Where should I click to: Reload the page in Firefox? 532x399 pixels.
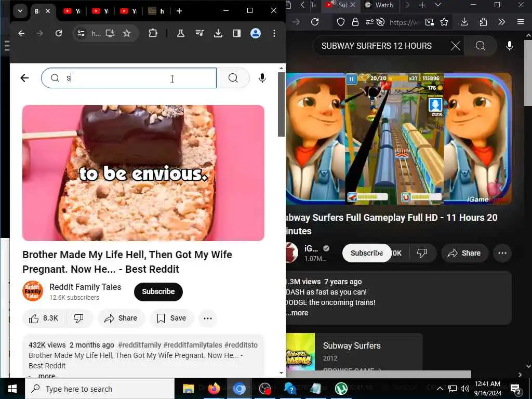point(315,22)
